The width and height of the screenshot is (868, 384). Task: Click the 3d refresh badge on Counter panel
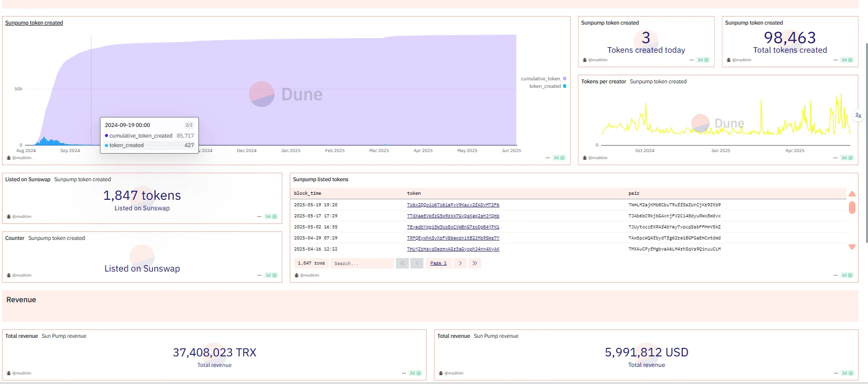pyautogui.click(x=271, y=275)
